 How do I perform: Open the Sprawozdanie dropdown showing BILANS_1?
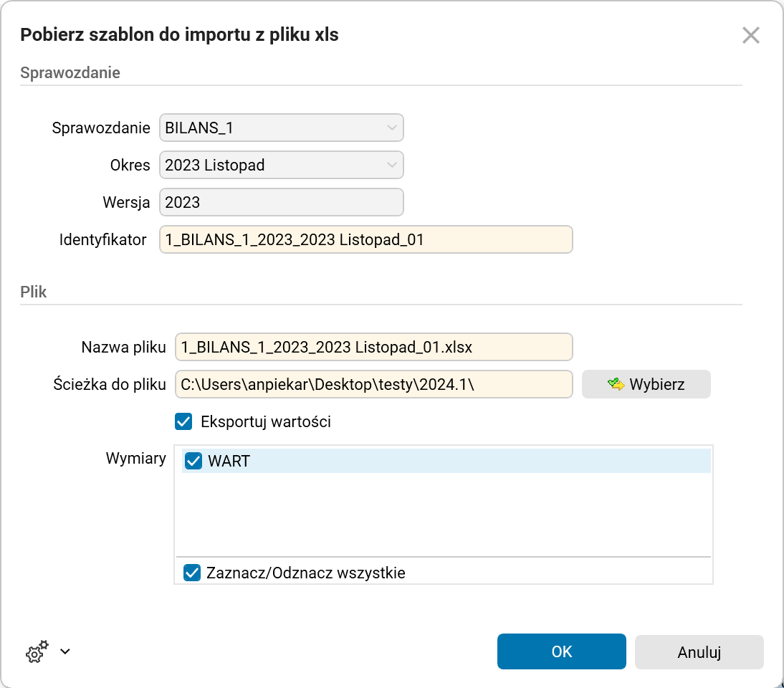point(281,128)
